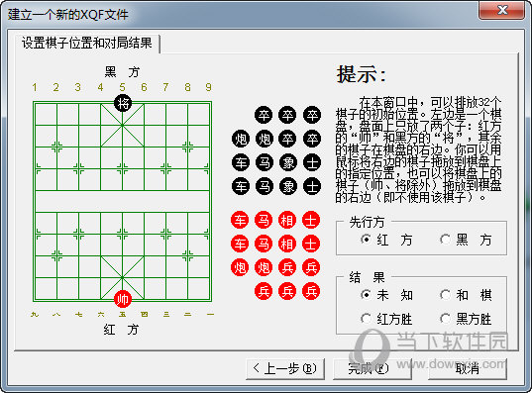The width and height of the screenshot is (532, 393).
Task: Pick the upper red 相 piece
Action: [x=287, y=220]
